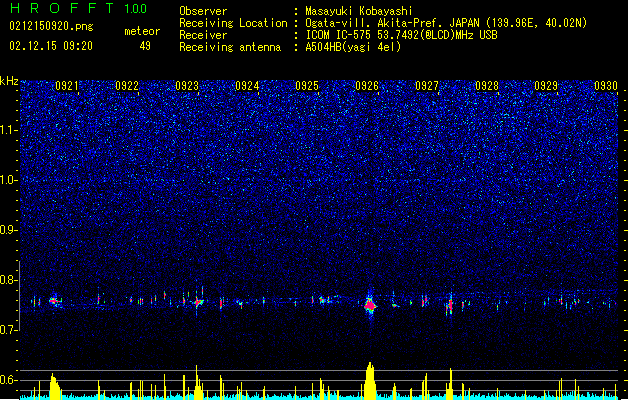Screen dimensions: 629x400
Task: Click the 0930 time marker
Action: tap(606, 86)
